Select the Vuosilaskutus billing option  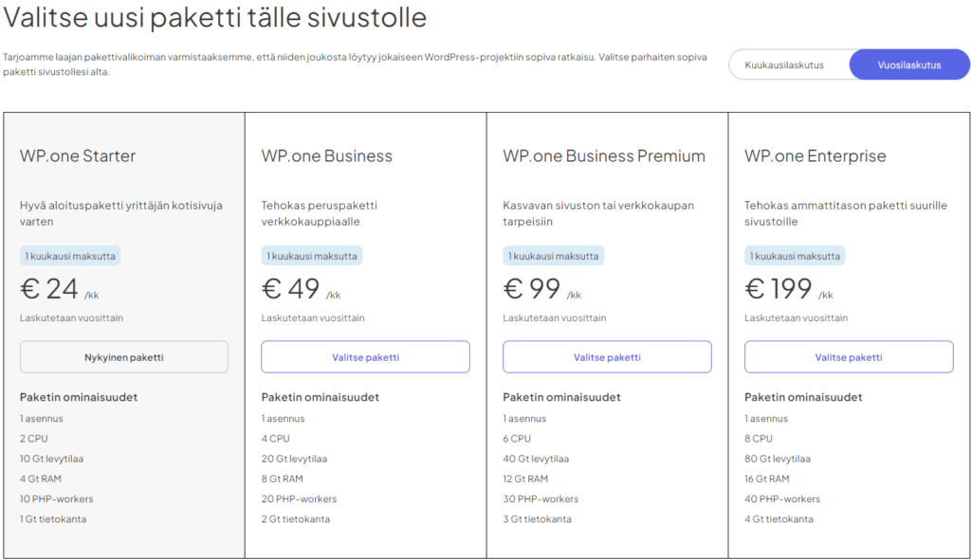click(909, 65)
